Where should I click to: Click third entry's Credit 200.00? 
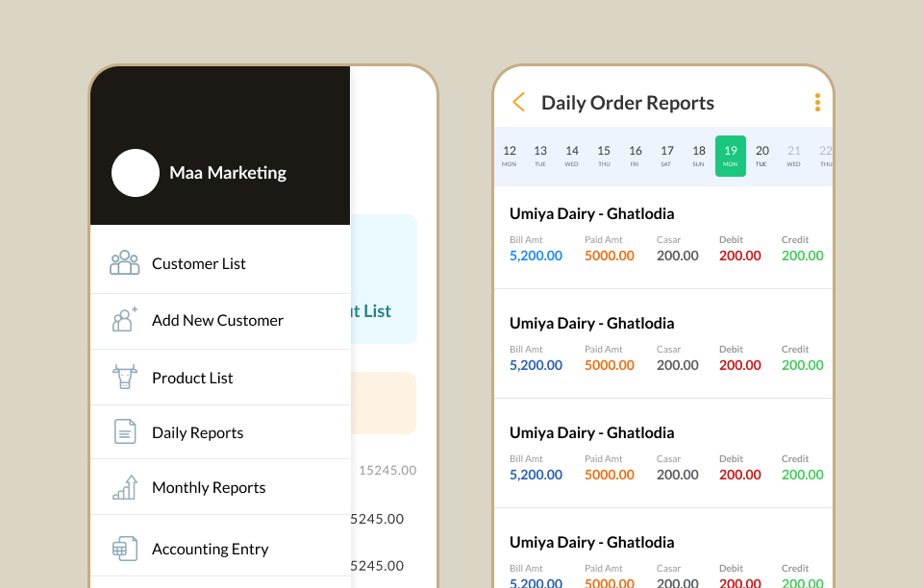click(x=802, y=475)
